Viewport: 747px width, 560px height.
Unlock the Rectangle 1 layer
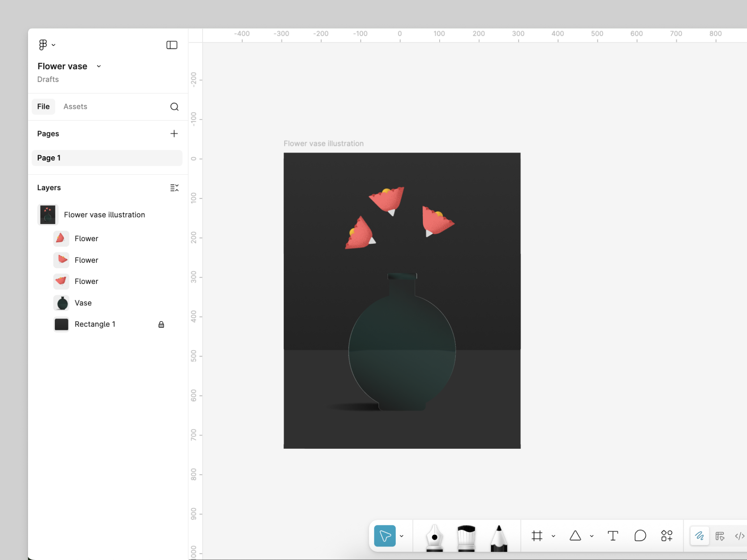click(161, 324)
